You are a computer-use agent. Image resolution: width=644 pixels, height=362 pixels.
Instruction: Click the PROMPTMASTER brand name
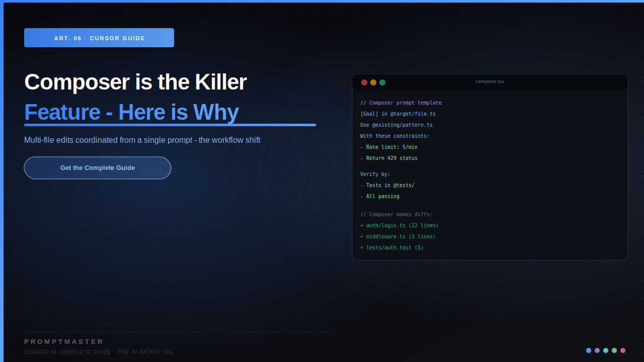click(x=64, y=342)
